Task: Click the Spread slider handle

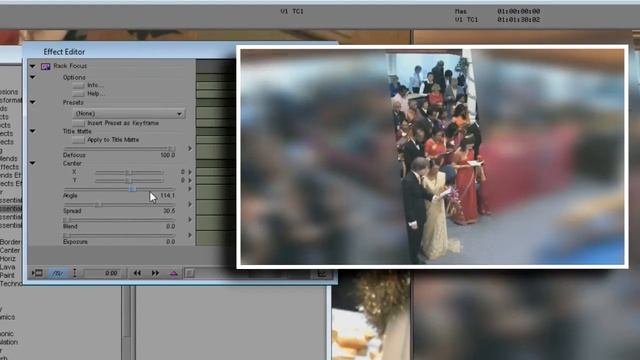Action: click(x=98, y=204)
